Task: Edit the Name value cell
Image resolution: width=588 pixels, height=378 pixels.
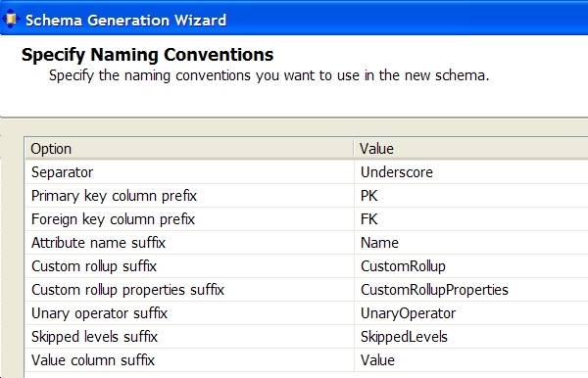Action: point(471,243)
